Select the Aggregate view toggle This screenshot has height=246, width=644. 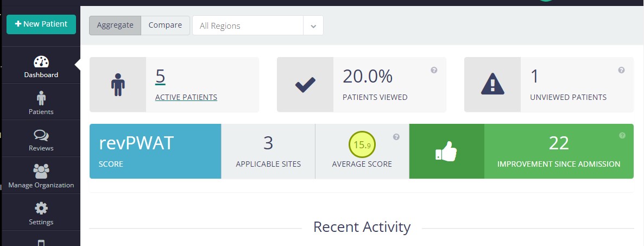[x=115, y=26]
